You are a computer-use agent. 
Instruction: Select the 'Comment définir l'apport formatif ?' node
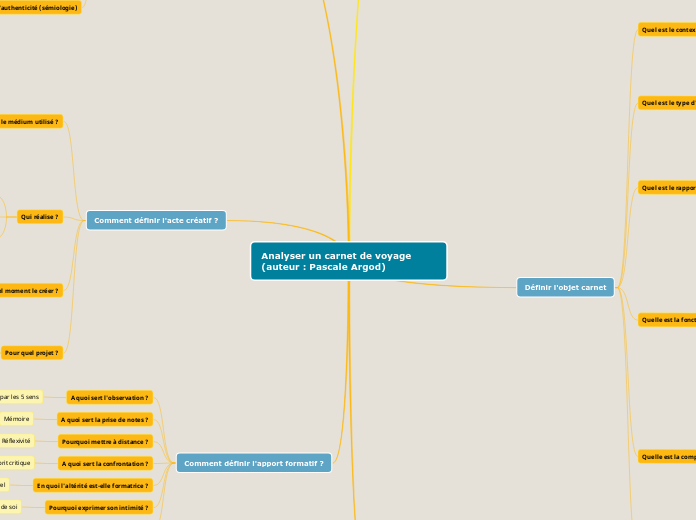pos(254,463)
